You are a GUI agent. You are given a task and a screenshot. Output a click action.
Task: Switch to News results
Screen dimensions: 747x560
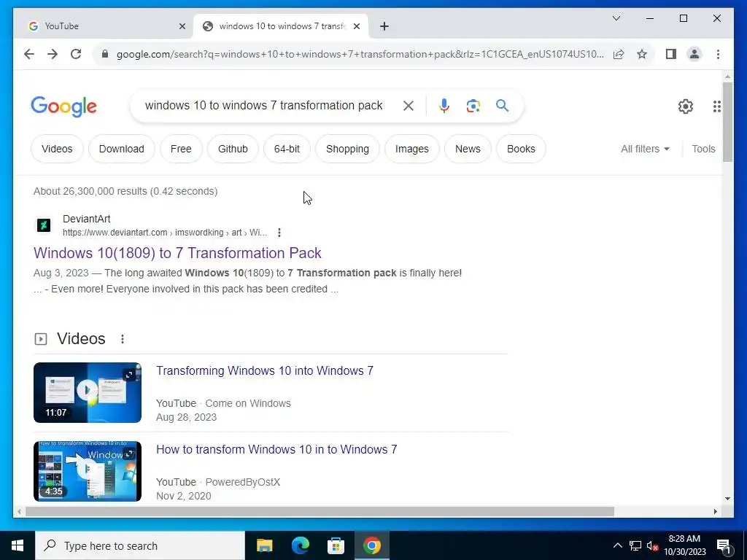tap(468, 149)
